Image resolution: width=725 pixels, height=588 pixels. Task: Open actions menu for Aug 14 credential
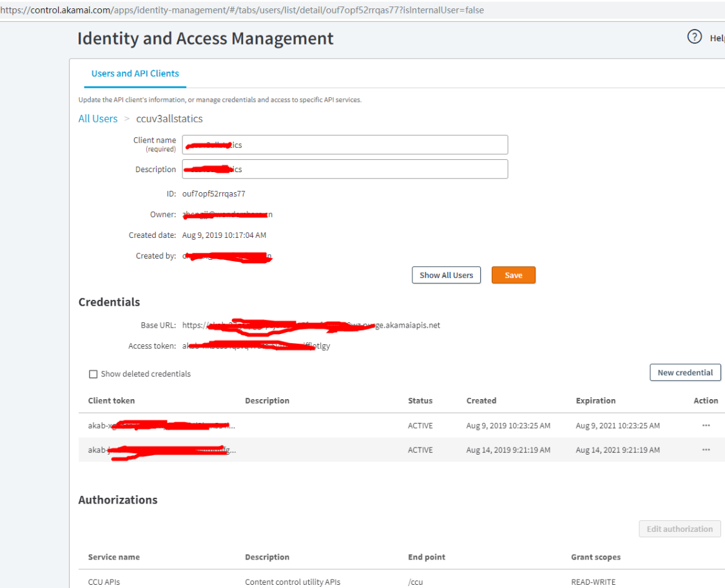pyautogui.click(x=706, y=450)
